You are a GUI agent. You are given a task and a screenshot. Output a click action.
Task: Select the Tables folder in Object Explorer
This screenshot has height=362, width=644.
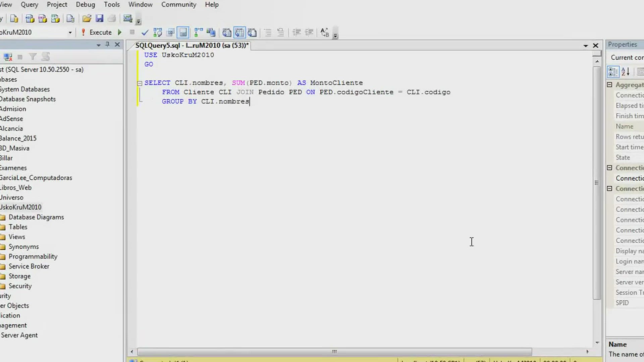(18, 227)
